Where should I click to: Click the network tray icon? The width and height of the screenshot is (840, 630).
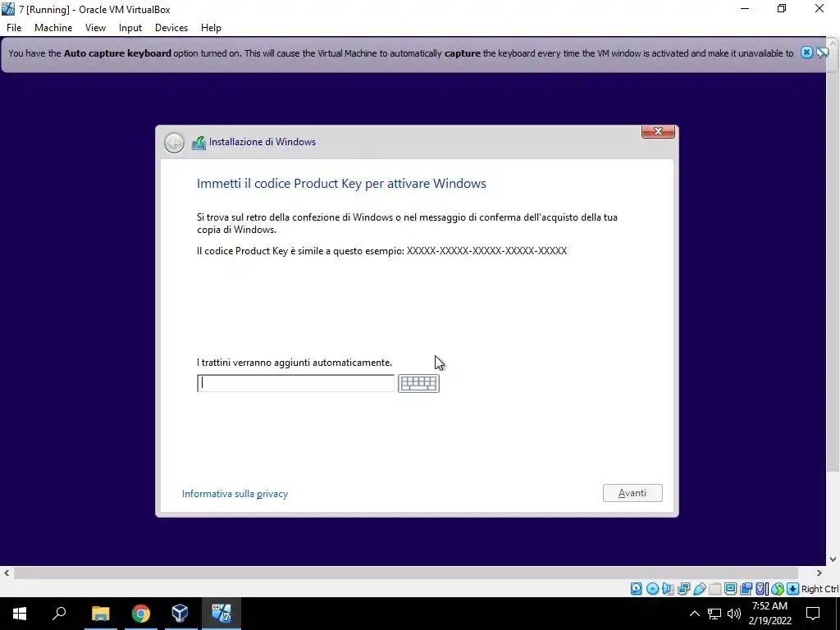(x=714, y=614)
